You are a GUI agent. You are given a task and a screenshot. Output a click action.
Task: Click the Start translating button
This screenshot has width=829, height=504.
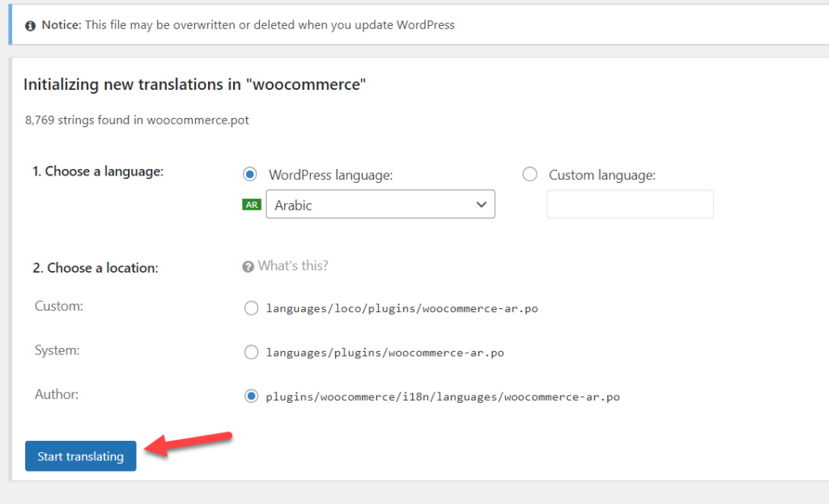tap(80, 456)
